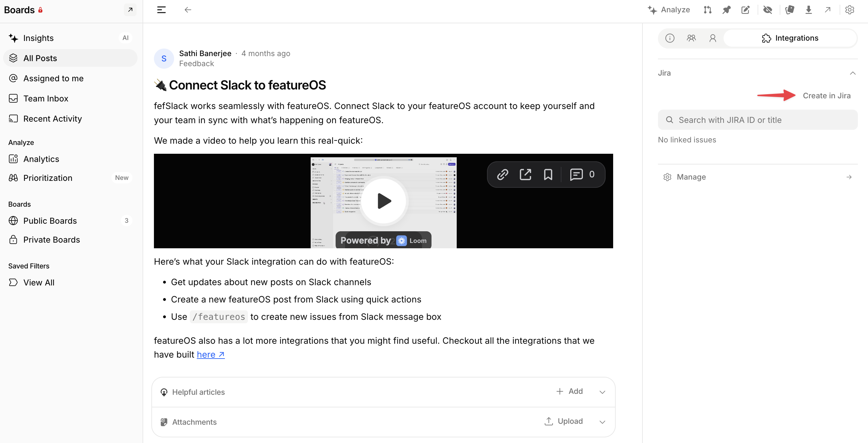The width and height of the screenshot is (868, 443).
Task: Switch to the info tab
Action: coord(670,38)
